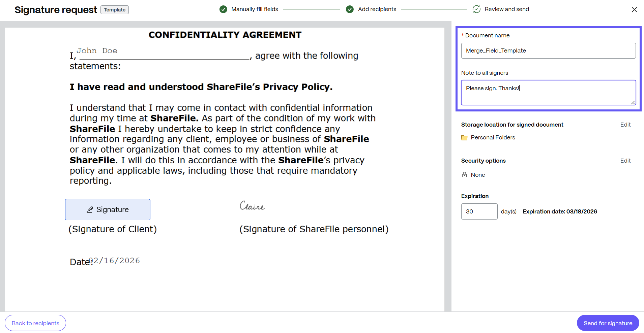Edit the storage location for signed document

point(625,125)
